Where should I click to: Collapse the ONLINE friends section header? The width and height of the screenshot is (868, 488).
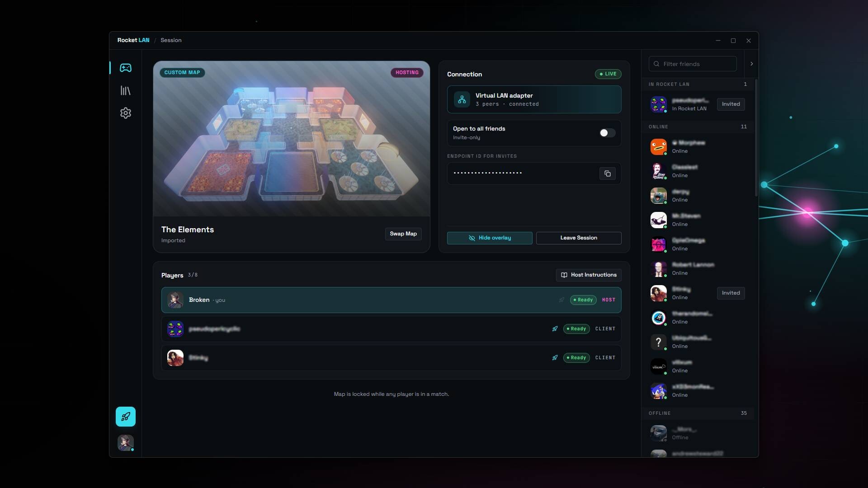point(698,127)
